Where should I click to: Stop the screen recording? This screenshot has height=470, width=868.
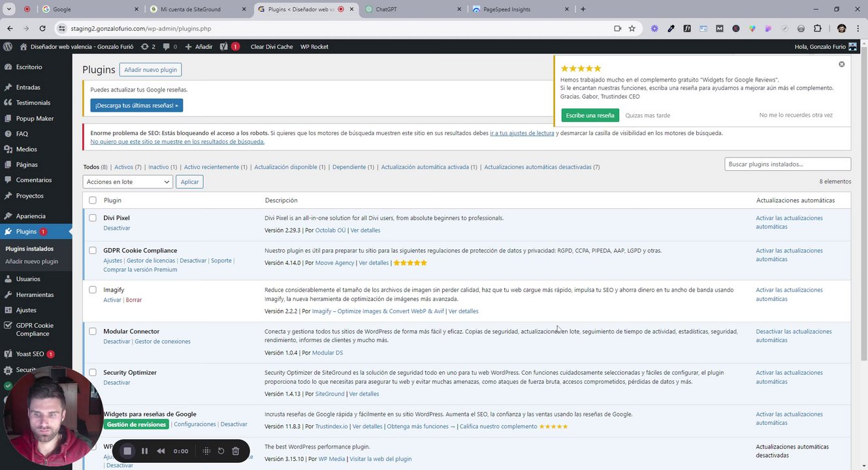[x=128, y=451]
